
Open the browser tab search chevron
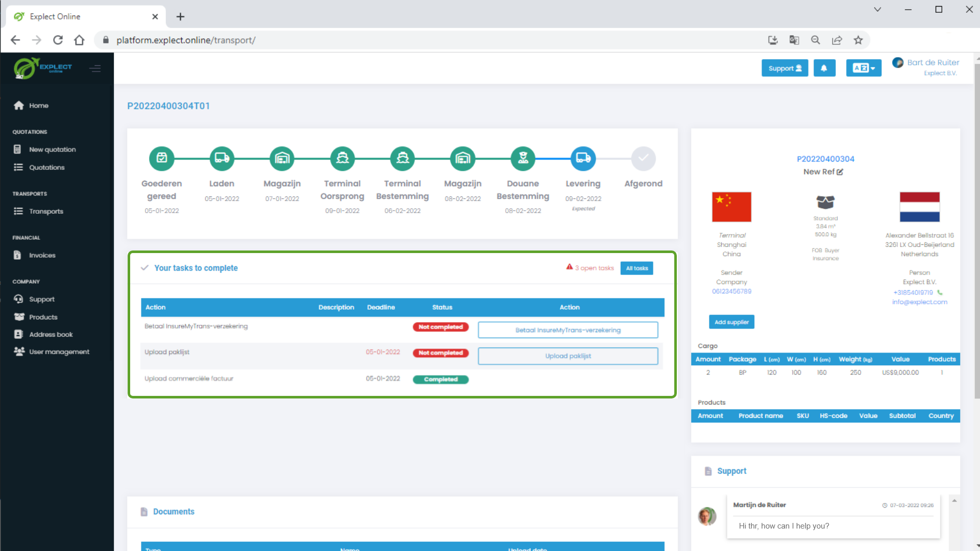point(877,9)
